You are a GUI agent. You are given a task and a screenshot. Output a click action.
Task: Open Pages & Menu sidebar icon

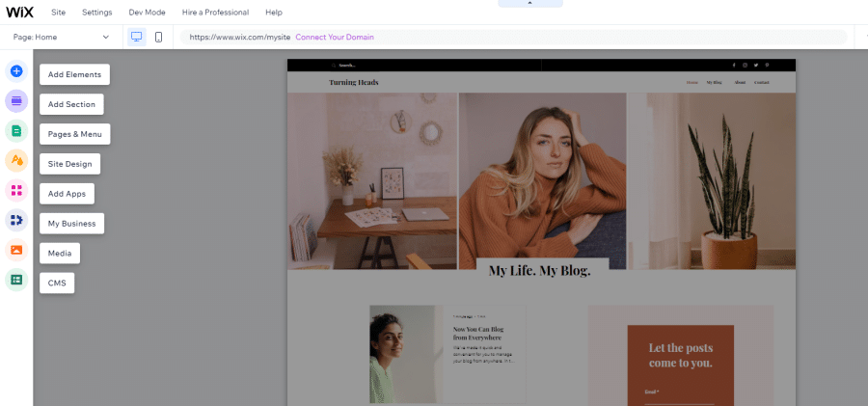(16, 131)
